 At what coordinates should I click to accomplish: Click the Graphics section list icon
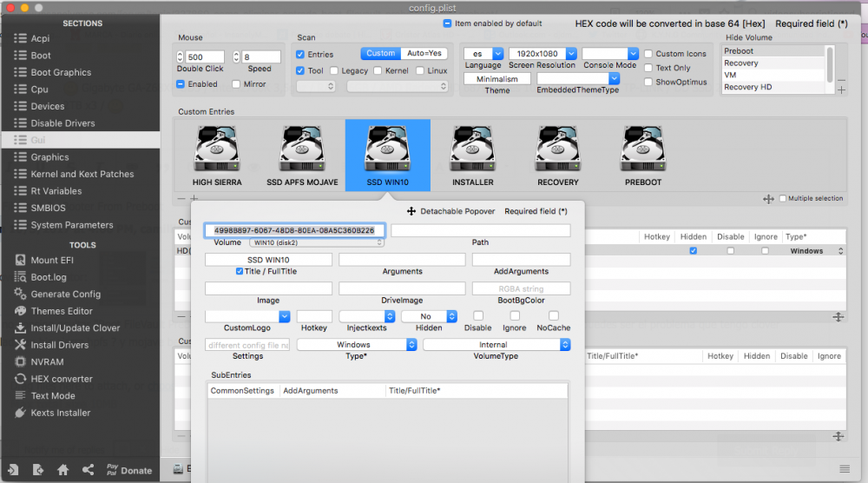tap(20, 156)
